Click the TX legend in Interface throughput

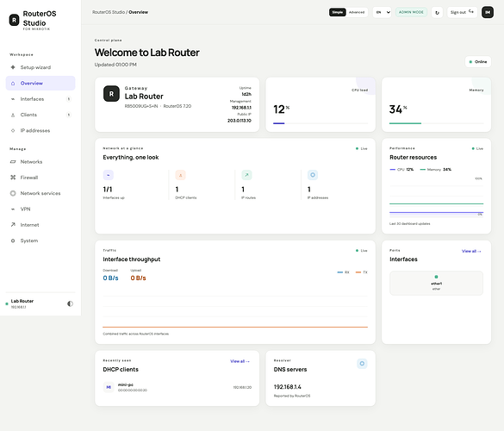(362, 272)
